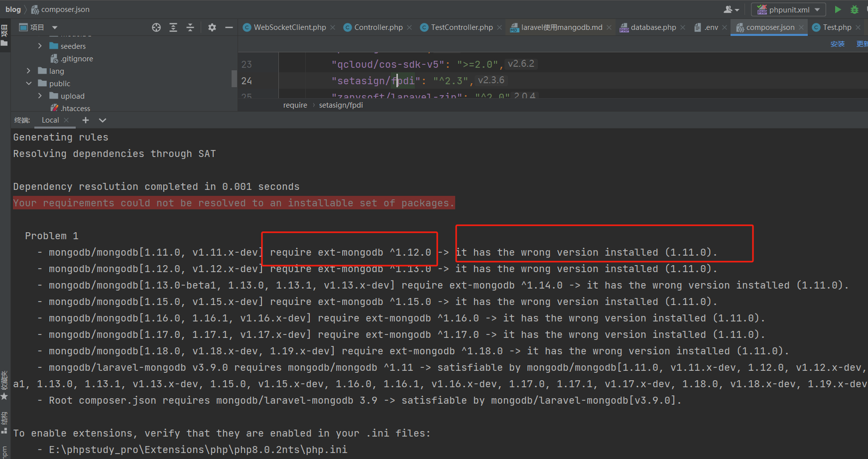Click the php.ini path in terminal

198,450
